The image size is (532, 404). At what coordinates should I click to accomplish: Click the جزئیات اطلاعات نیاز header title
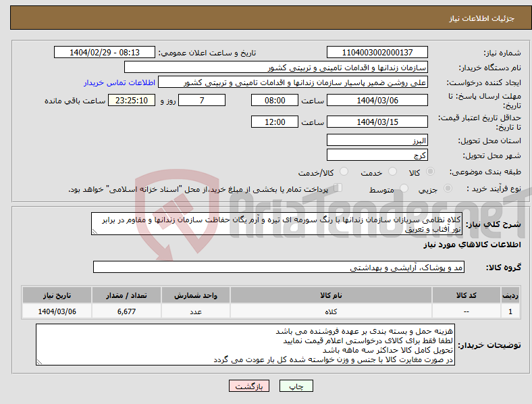tap(482, 18)
